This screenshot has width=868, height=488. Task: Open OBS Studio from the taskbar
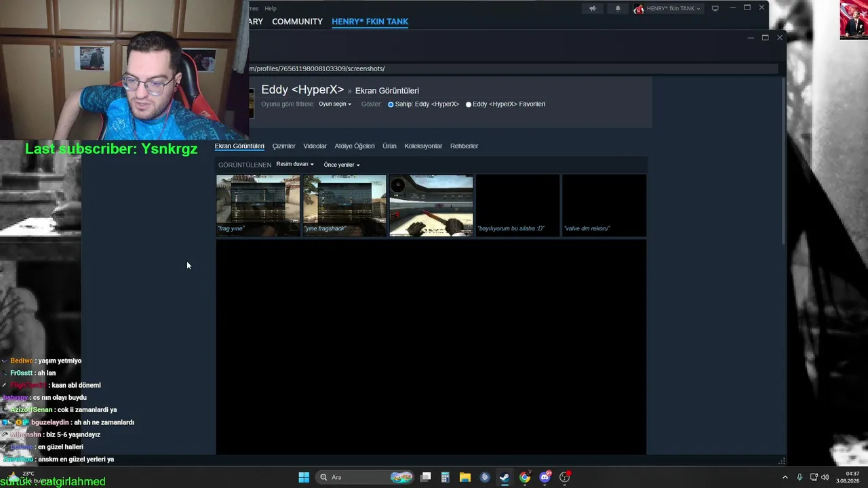[x=565, y=477]
